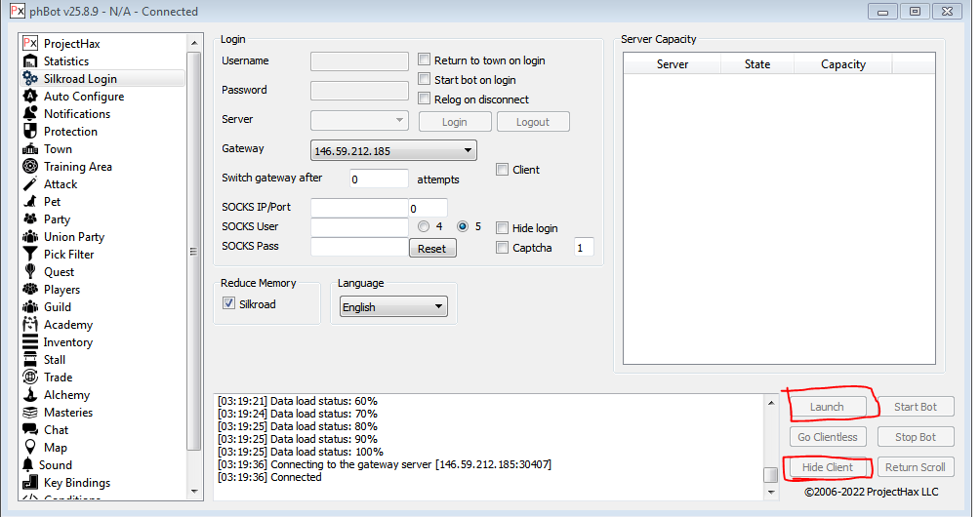The image size is (980, 517).
Task: Open the Inventory sidebar entry
Action: coord(68,342)
